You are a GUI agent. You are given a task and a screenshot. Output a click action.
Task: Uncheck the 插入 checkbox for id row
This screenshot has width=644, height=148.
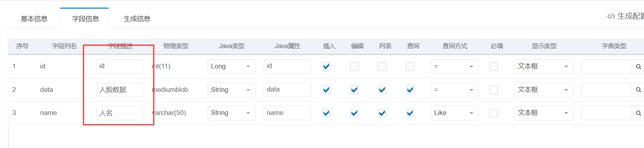click(327, 66)
